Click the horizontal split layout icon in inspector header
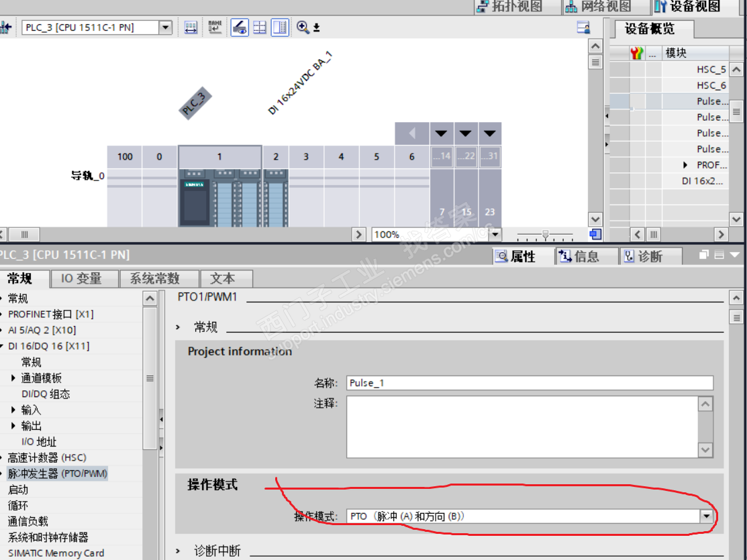Viewport: 747px width, 560px height. [x=719, y=256]
